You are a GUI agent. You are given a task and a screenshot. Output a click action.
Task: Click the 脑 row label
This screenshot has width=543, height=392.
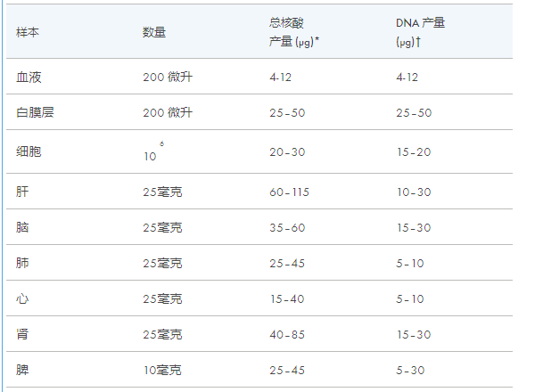pos(22,227)
